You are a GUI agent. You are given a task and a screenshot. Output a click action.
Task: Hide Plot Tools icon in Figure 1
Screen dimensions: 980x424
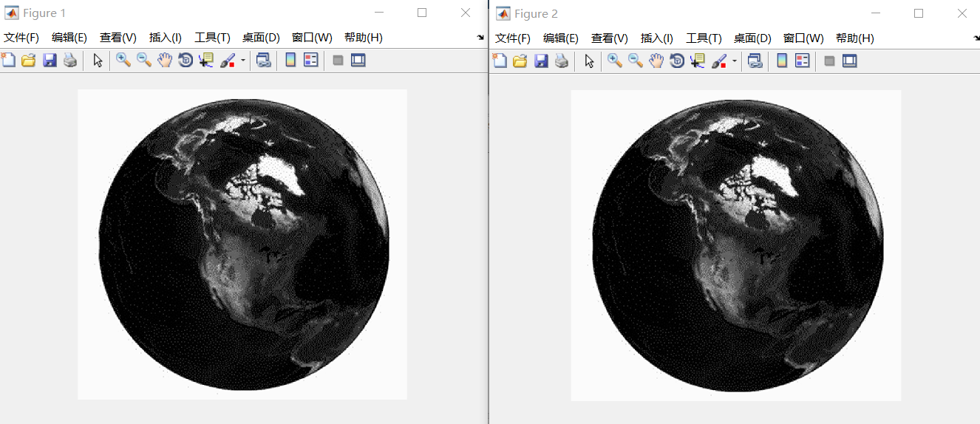[x=338, y=61]
